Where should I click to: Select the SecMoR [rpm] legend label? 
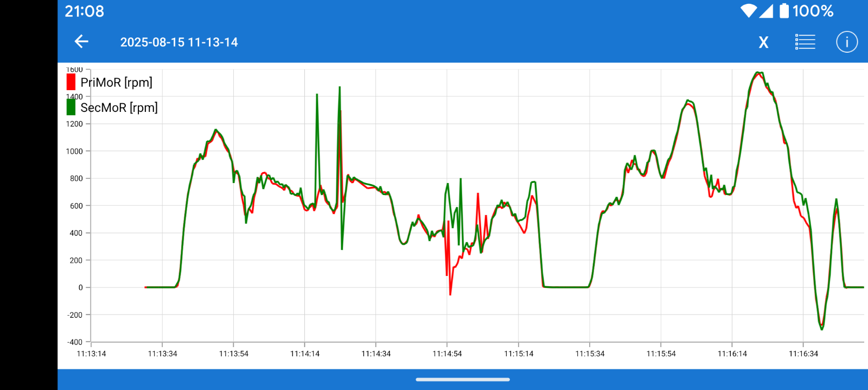click(119, 108)
